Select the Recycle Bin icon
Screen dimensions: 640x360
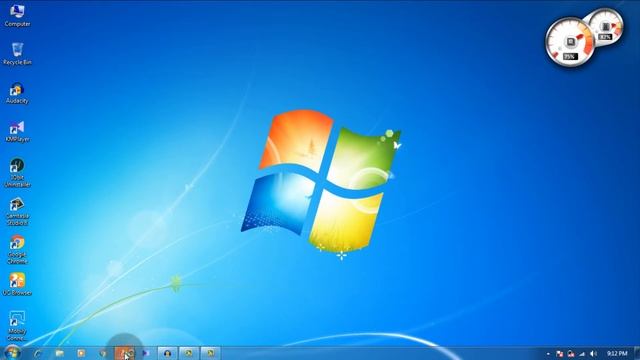(17, 54)
